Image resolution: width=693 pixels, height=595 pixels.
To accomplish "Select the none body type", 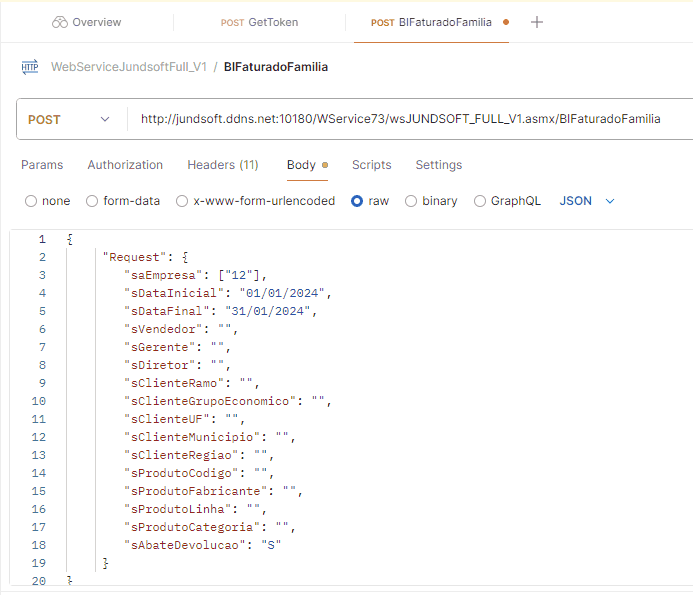I will pos(31,201).
